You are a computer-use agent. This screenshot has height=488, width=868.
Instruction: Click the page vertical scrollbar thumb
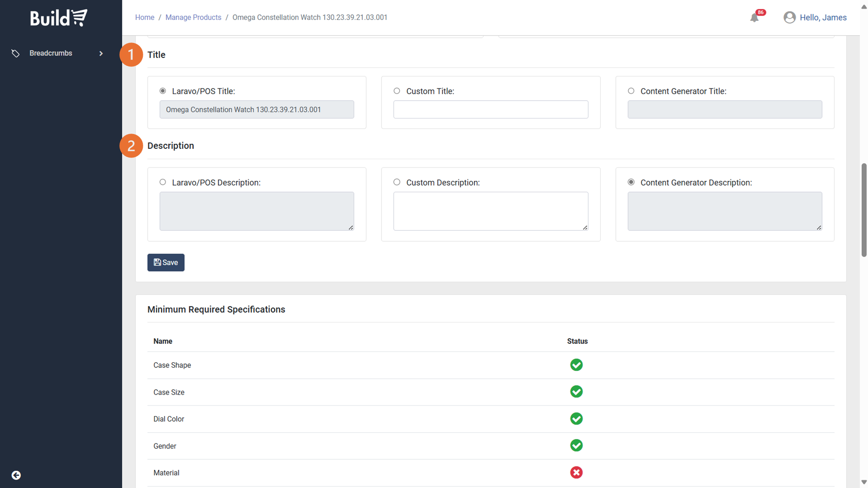[x=864, y=210]
